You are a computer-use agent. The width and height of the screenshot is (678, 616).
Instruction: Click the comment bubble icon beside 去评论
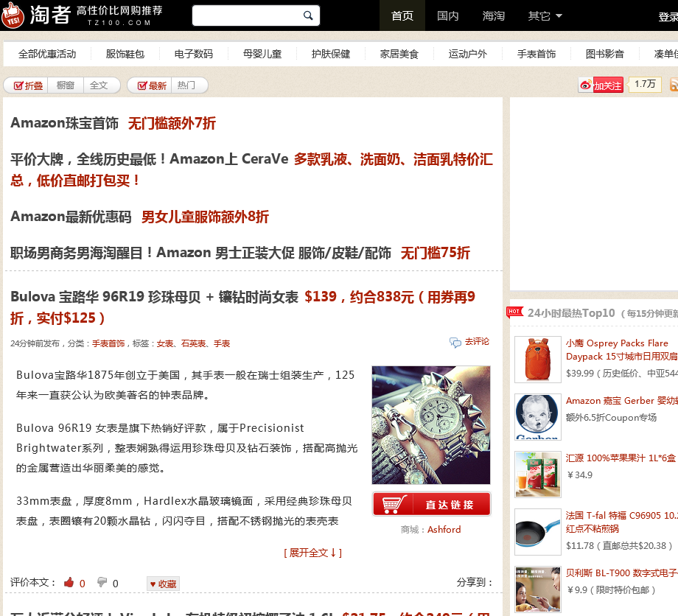[x=455, y=343]
